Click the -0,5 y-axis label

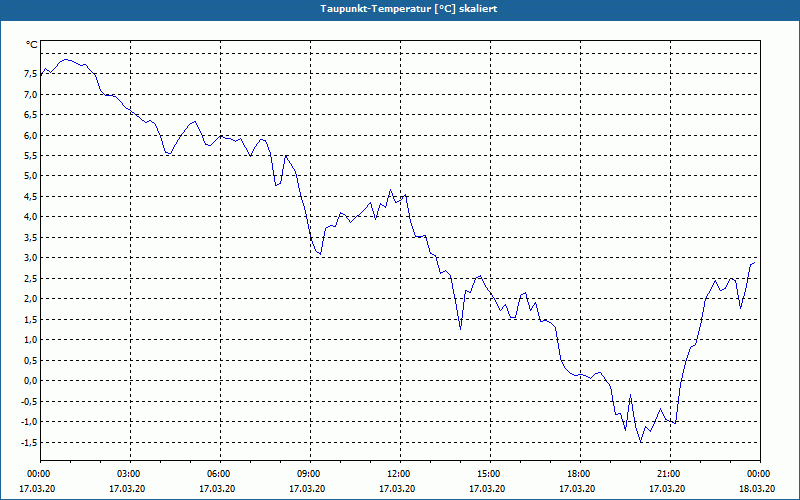[29, 401]
